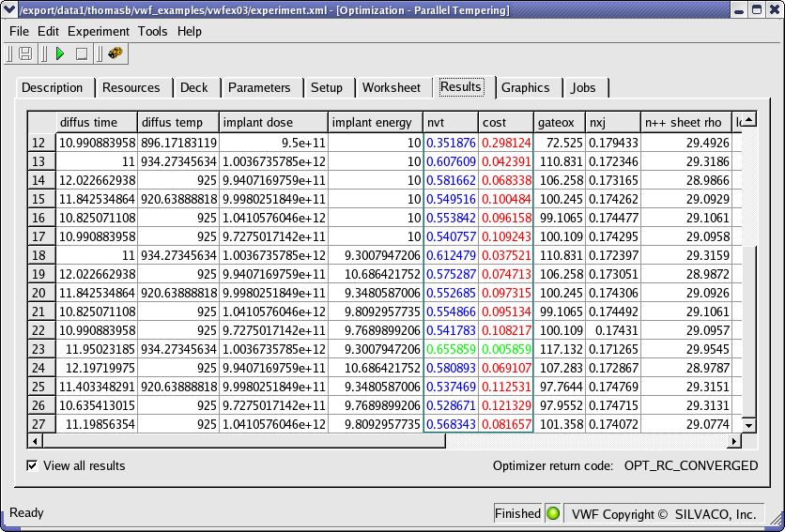
Task: Click nvt cell 0.351876
Action: (x=451, y=143)
